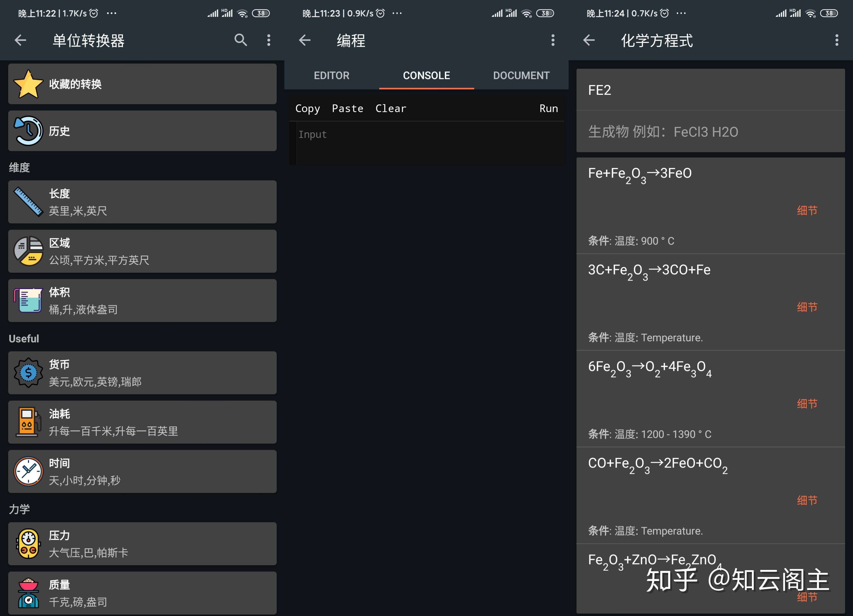Tap the search icon in unit converter

(x=241, y=40)
